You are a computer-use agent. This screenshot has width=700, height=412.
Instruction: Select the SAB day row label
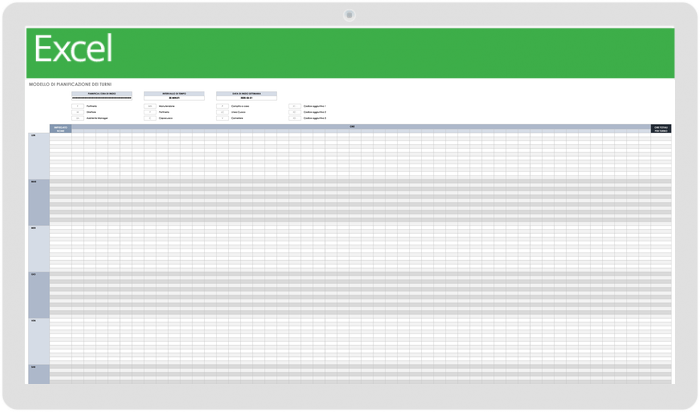click(x=39, y=374)
